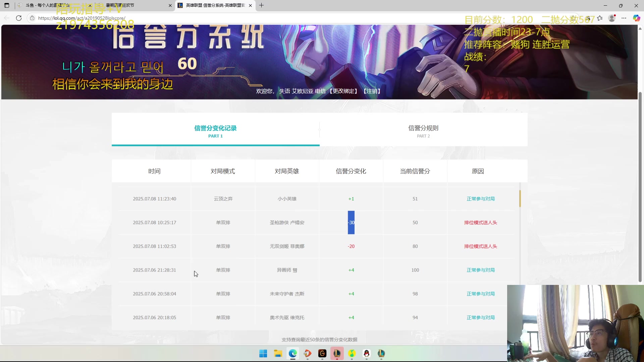Open the last League of Legends icon after QQ
This screenshot has height=362, width=644.
pyautogui.click(x=381, y=354)
